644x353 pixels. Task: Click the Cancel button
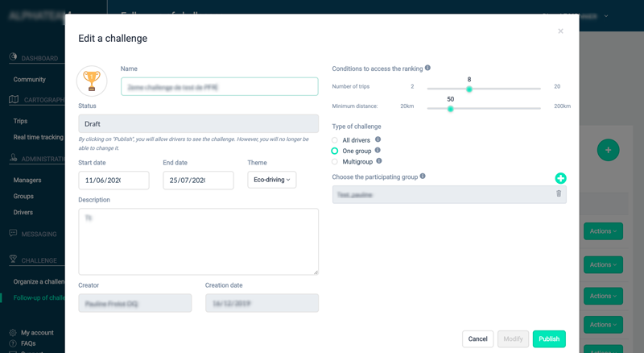(x=477, y=338)
